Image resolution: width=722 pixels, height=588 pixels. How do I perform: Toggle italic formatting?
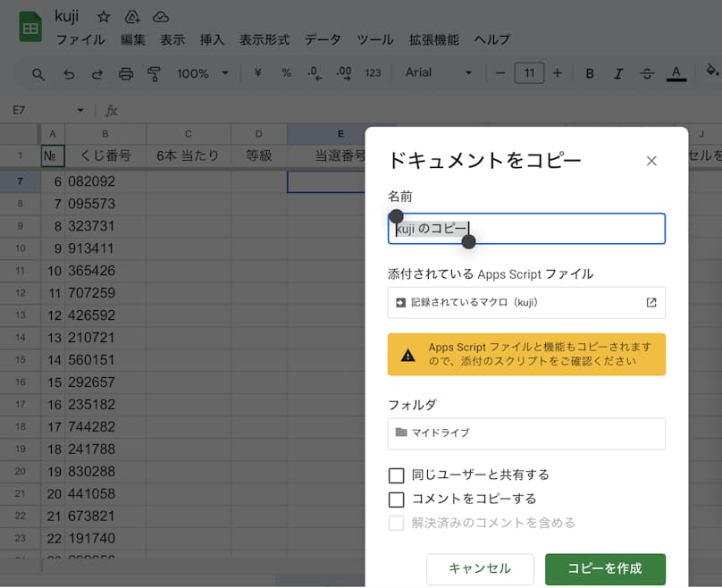point(618,73)
